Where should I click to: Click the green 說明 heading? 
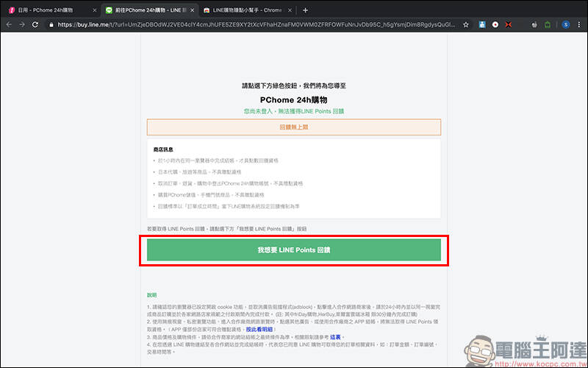point(152,295)
